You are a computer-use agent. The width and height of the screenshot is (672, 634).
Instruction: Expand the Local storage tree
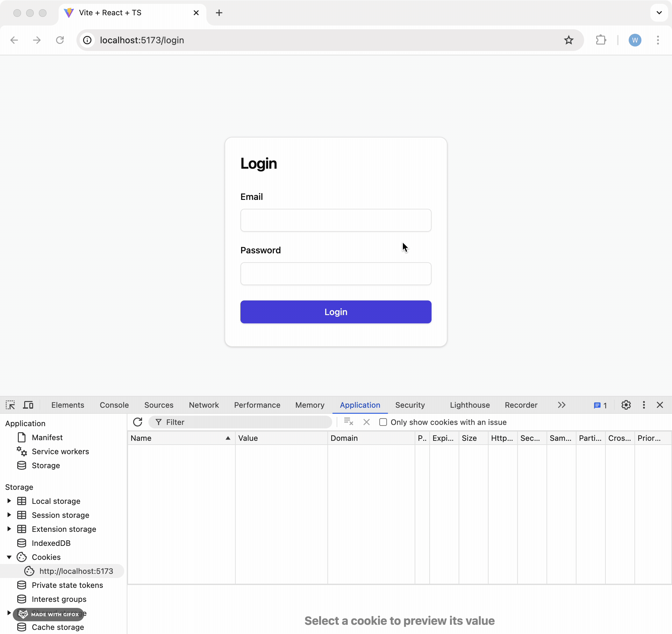click(9, 501)
